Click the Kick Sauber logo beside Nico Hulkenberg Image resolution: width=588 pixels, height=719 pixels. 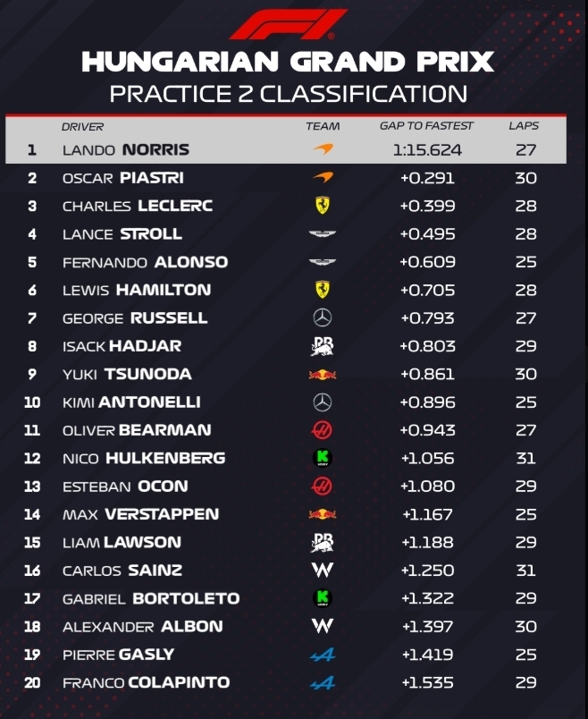pyautogui.click(x=323, y=458)
